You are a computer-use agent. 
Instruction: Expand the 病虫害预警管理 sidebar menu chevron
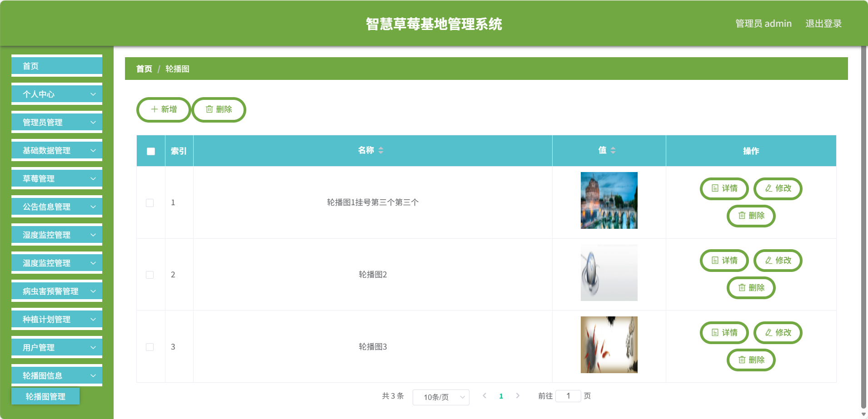[x=93, y=291]
